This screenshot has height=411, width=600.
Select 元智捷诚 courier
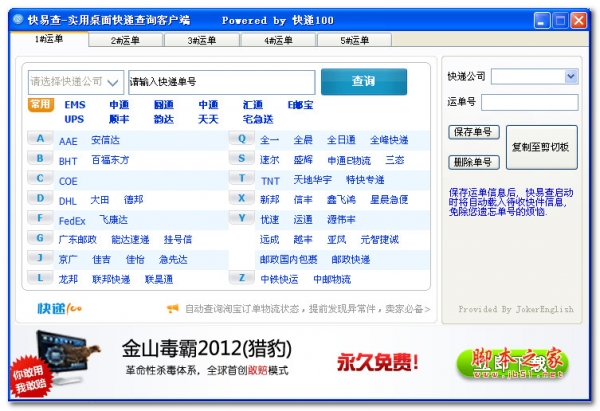[x=380, y=240]
